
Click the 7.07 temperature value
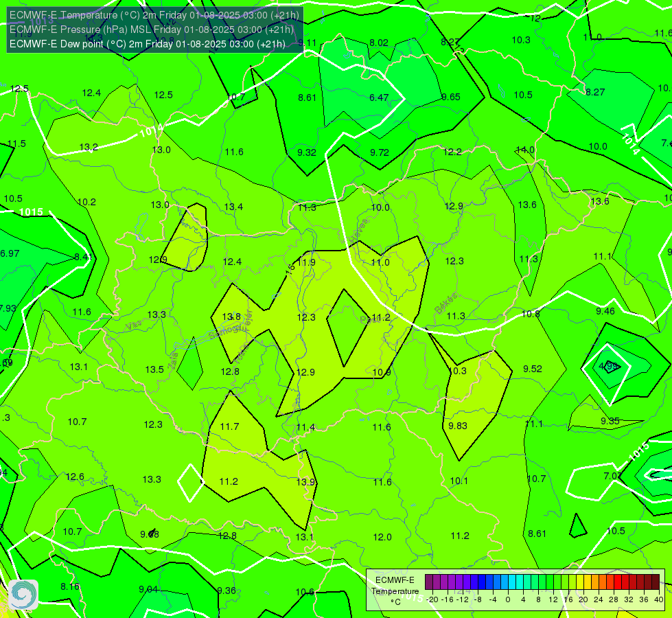click(612, 476)
